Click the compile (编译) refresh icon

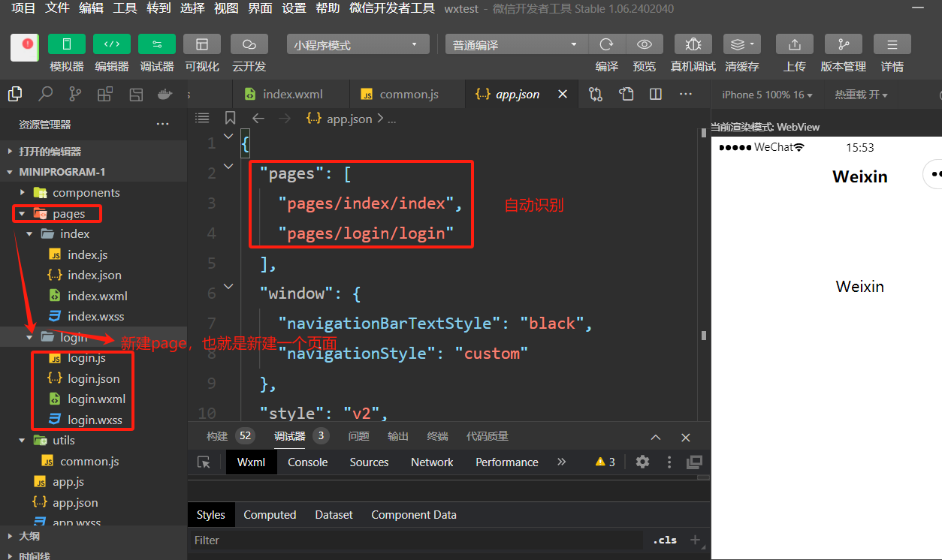(x=607, y=44)
